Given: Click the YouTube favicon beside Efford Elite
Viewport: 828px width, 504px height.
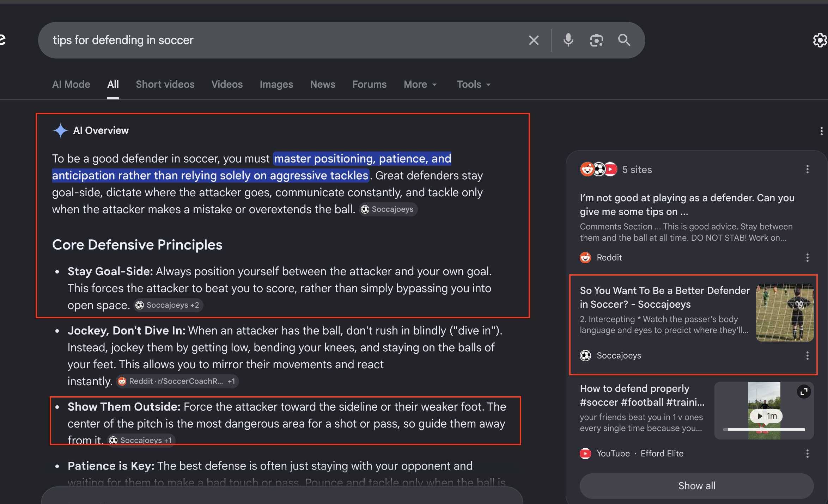Looking at the screenshot, I should point(585,454).
